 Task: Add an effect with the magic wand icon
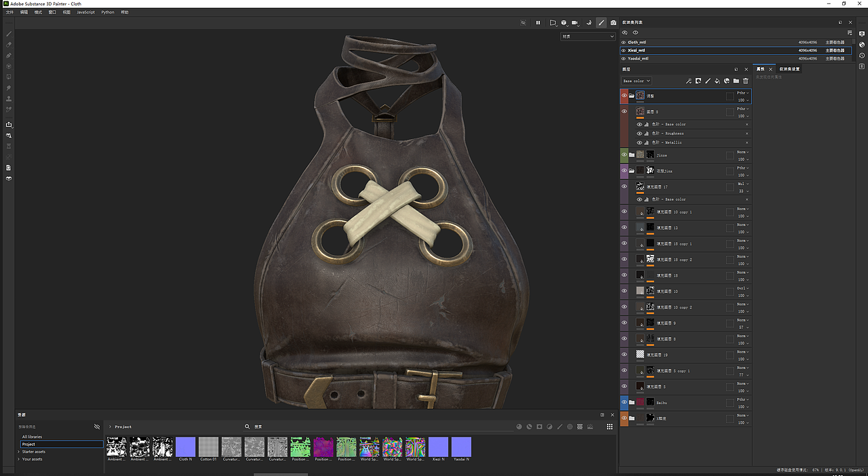(688, 81)
